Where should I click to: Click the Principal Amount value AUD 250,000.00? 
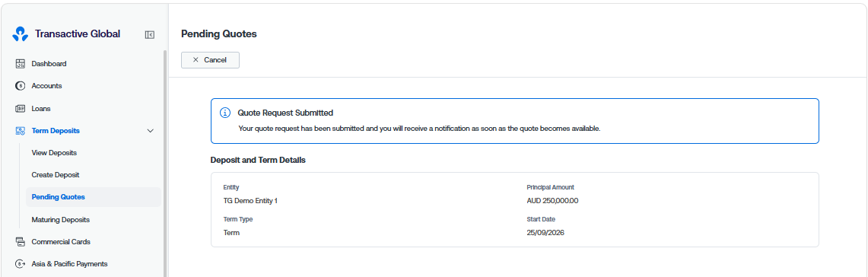[552, 201]
